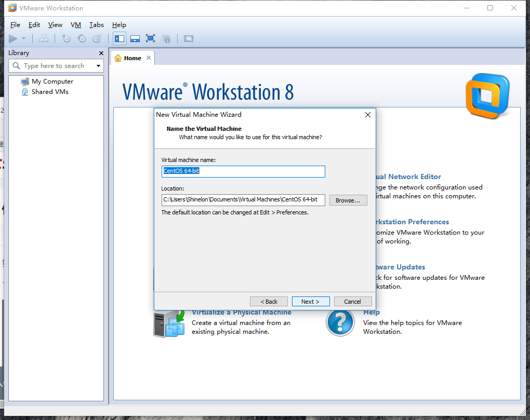Click the Library search field
The image size is (530, 420).
point(56,66)
